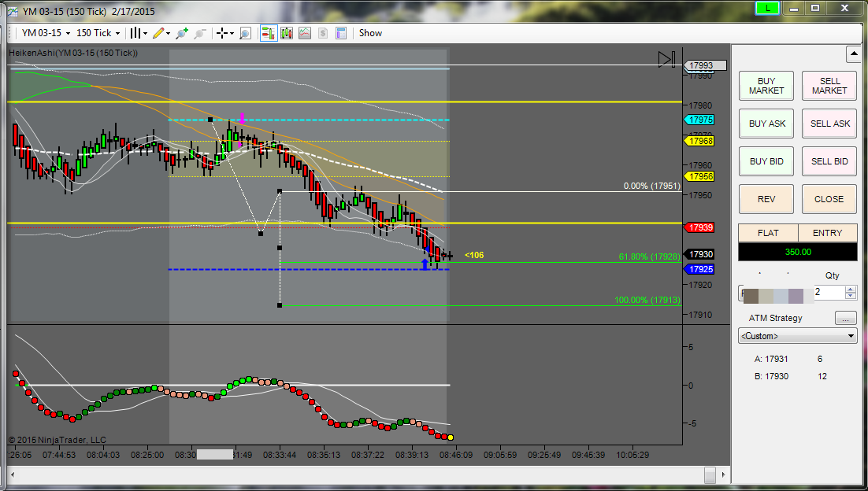The width and height of the screenshot is (868, 491).
Task: Open the bar style chart icon
Action: (135, 33)
